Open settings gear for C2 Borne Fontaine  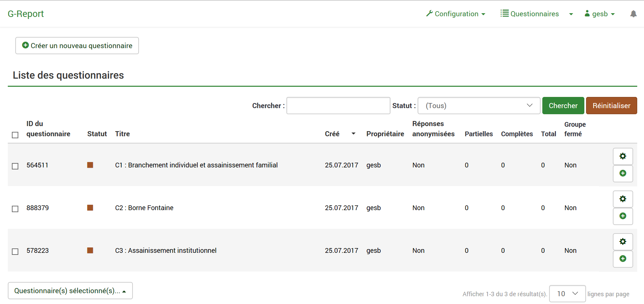click(623, 199)
